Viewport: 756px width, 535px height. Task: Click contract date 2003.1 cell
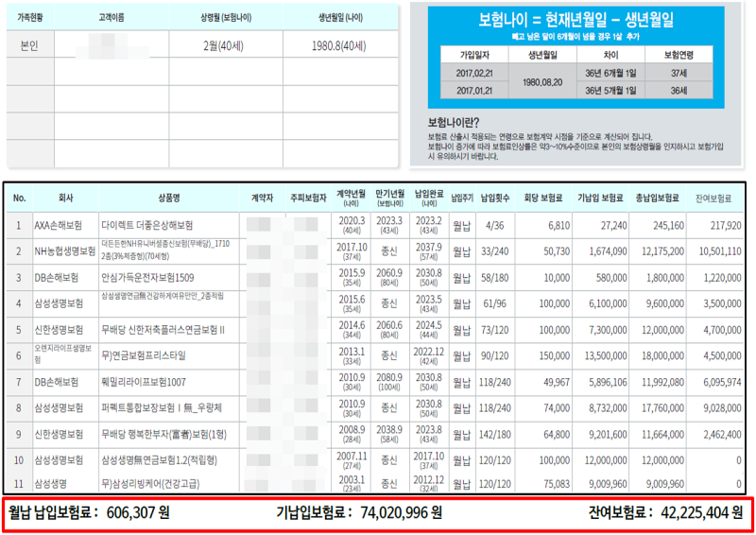352,483
